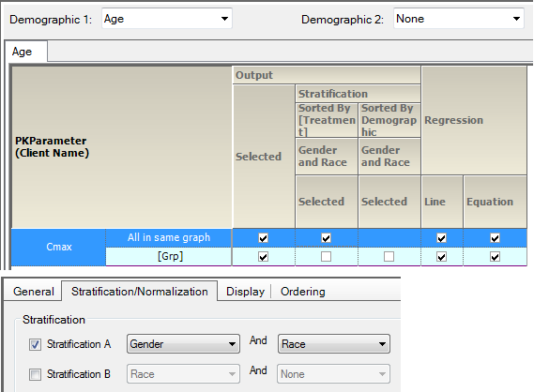
Task: Select the [Grp] row cell
Action: tap(169, 256)
